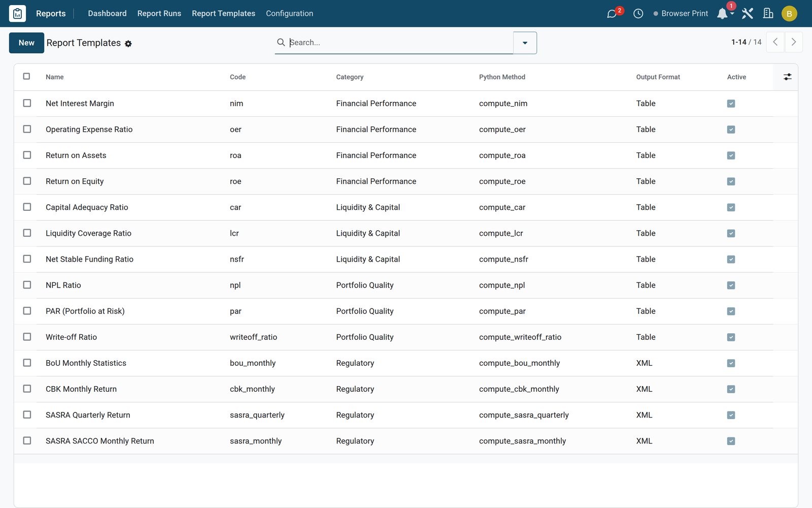Tick the NPL Ratio row checkbox
812x508 pixels.
(27, 285)
